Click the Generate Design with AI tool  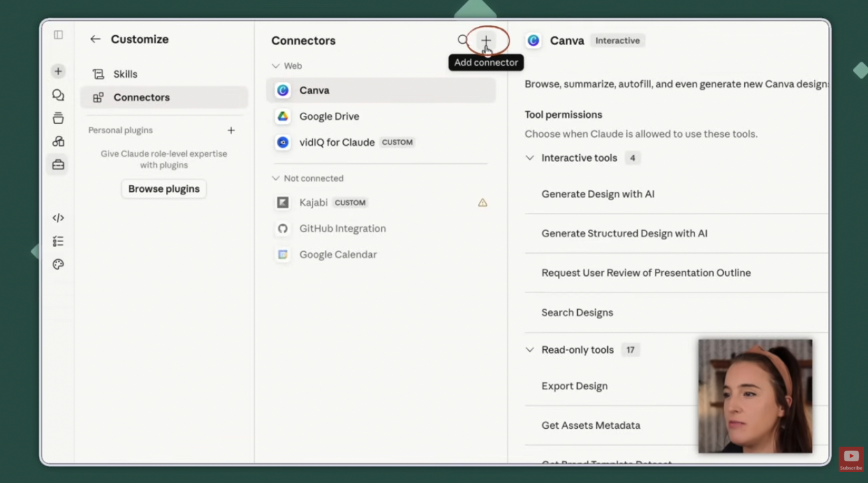pyautogui.click(x=598, y=194)
